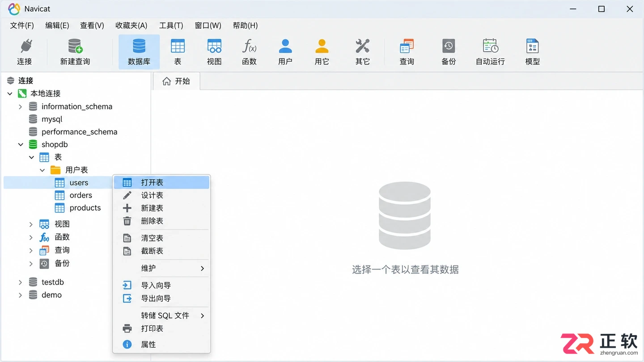Open the 窗口(W) menu

point(208,25)
